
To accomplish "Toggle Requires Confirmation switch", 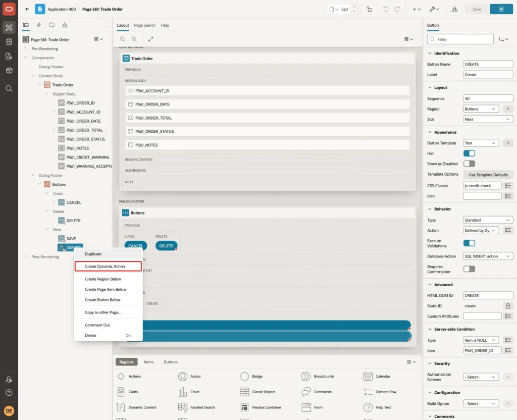I will click(x=469, y=269).
